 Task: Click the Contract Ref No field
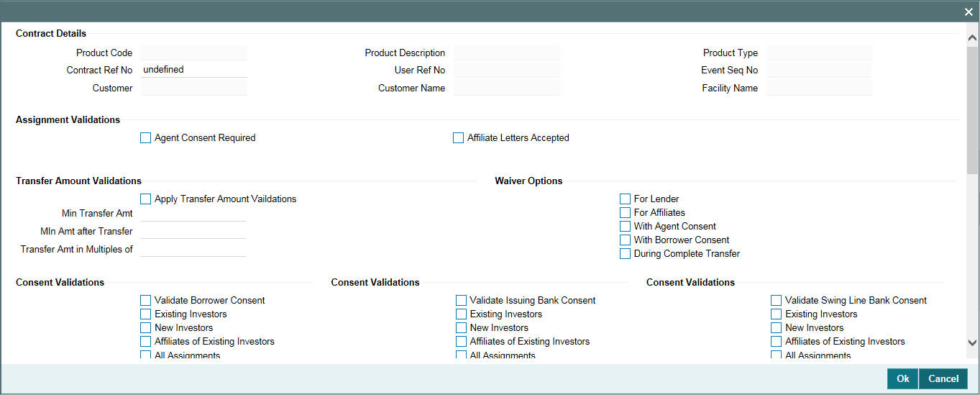click(194, 70)
